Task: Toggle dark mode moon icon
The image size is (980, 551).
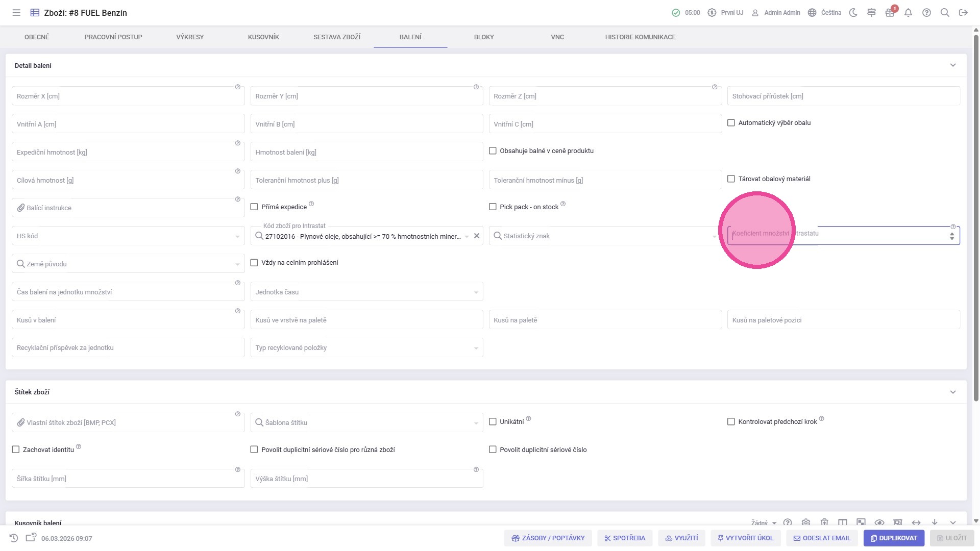Action: 853,13
